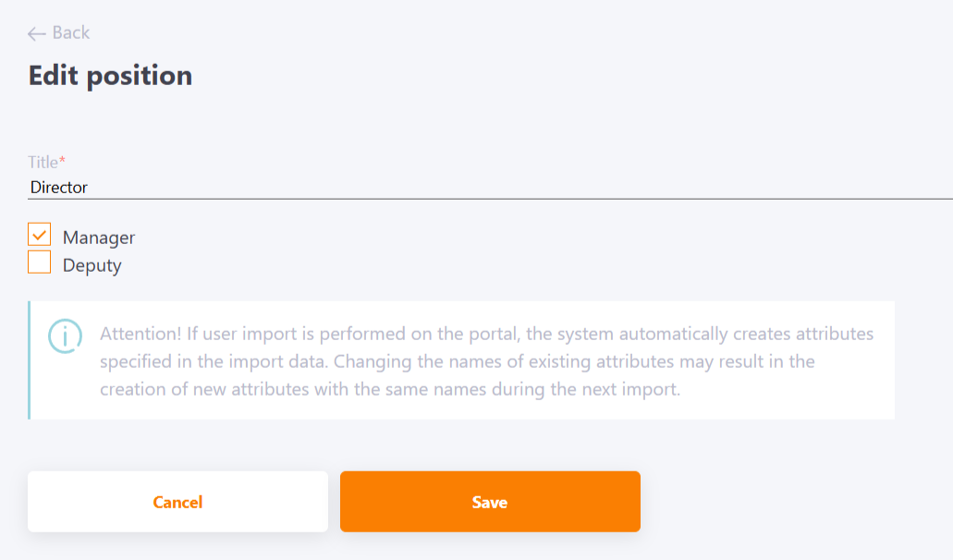Click the word "Director" in the Title field
953x560 pixels.
click(59, 187)
